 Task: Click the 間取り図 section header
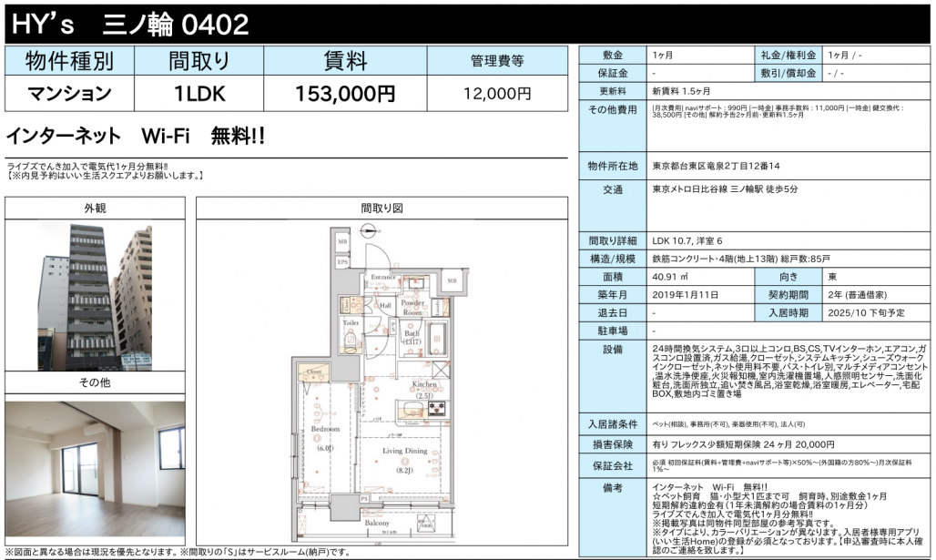382,208
